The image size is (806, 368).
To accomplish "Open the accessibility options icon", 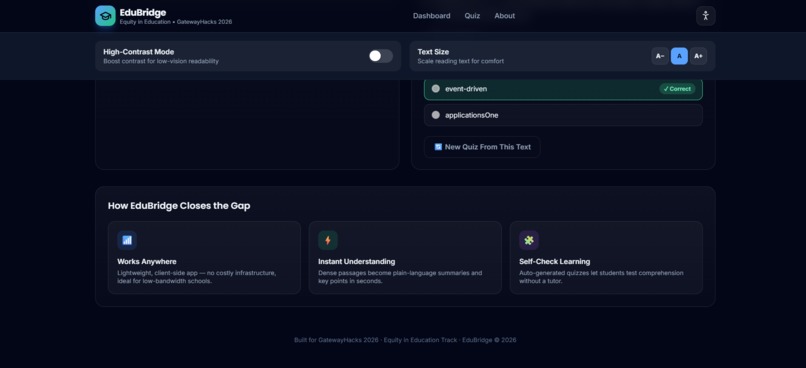I will coord(705,15).
